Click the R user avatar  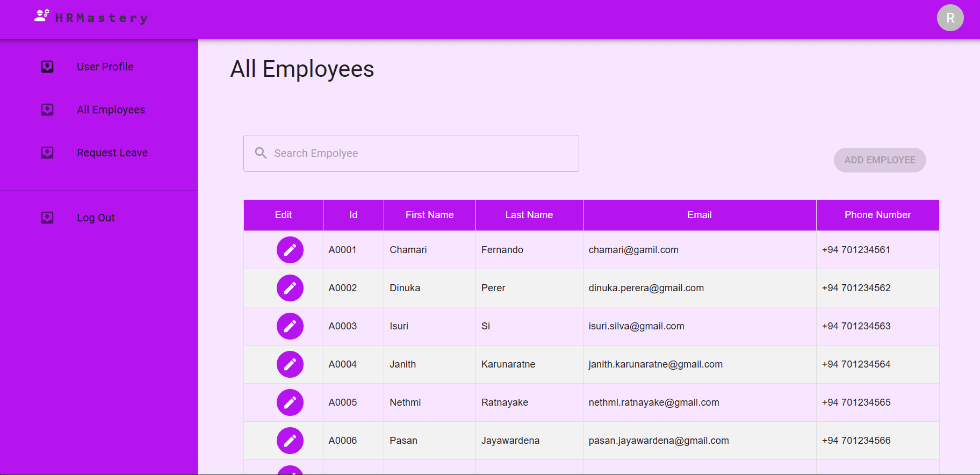point(950,18)
